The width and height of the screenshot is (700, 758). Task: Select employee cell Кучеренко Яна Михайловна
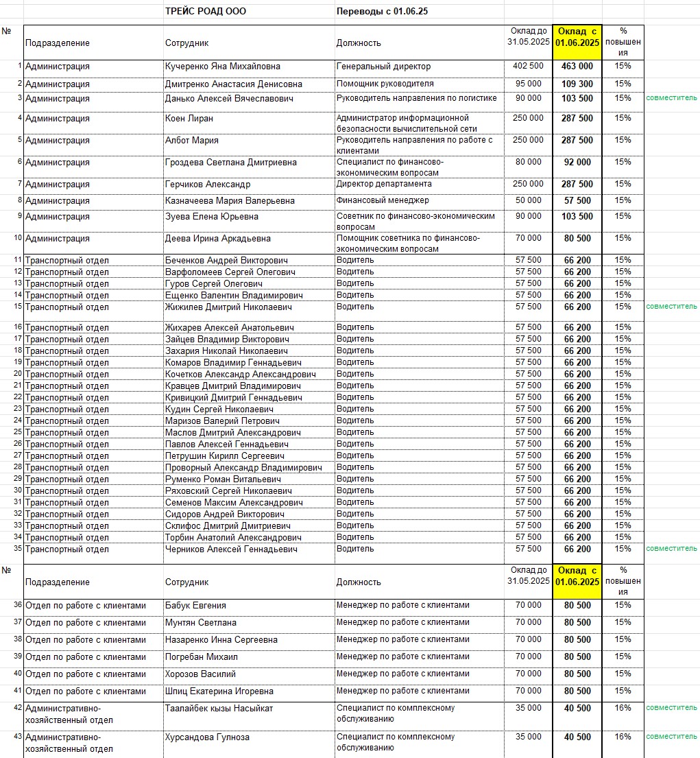(223, 67)
